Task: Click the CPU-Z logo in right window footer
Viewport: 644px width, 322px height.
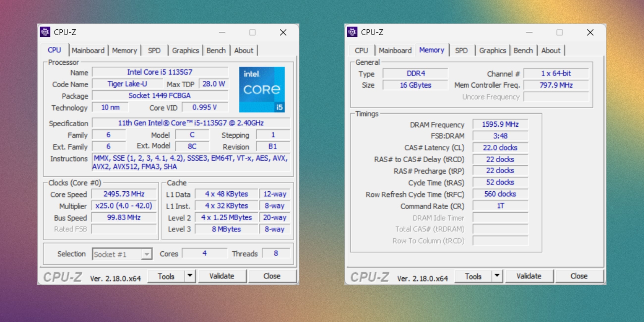Action: 370,276
